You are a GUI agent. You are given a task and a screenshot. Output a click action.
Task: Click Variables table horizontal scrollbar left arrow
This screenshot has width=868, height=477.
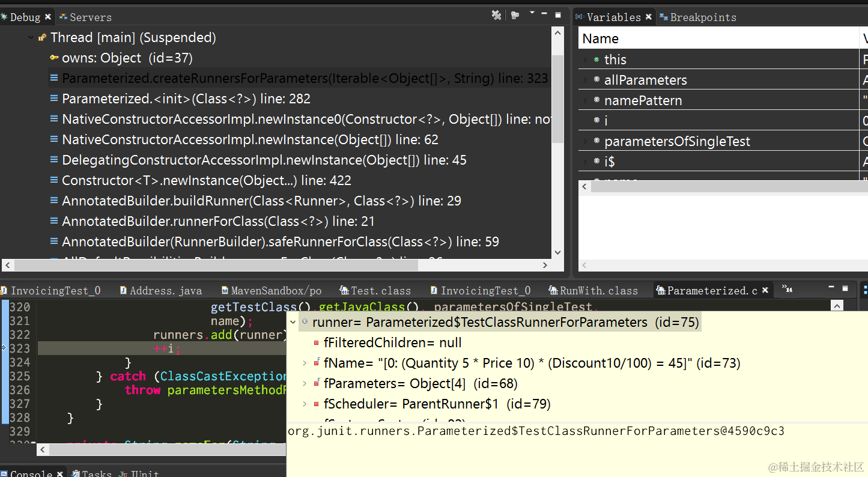coord(584,187)
